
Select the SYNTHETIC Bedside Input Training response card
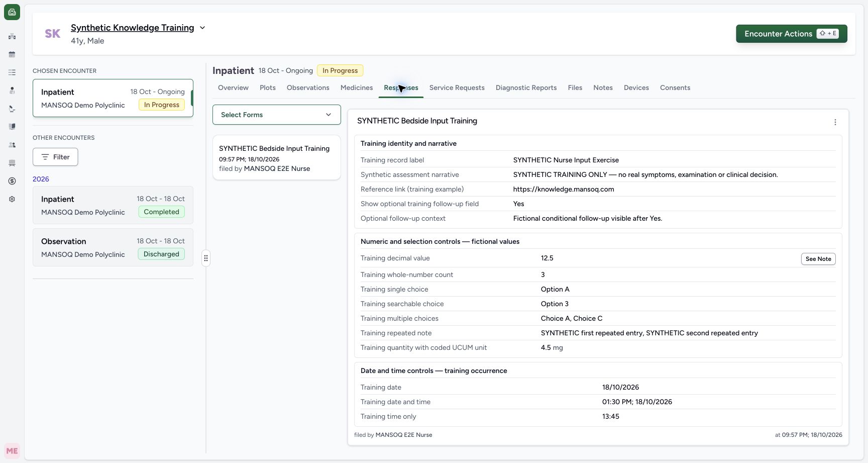[277, 157]
